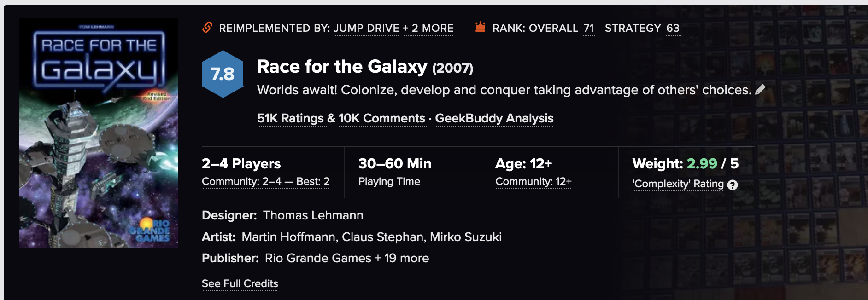Click the 7.8 rating hexagon badge
Image resolution: width=868 pixels, height=300 pixels.
pyautogui.click(x=223, y=74)
